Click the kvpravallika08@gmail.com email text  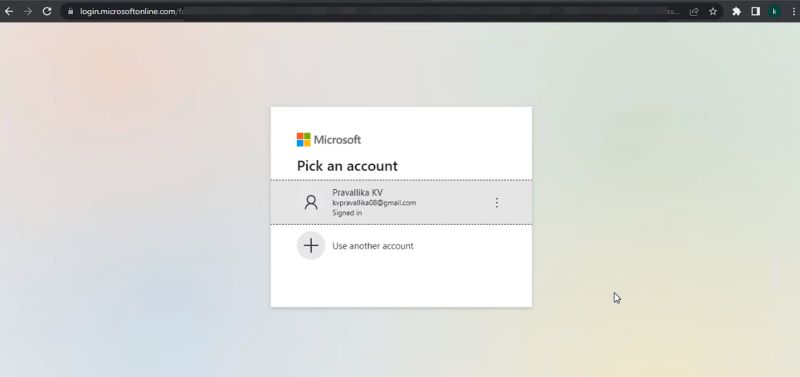374,203
